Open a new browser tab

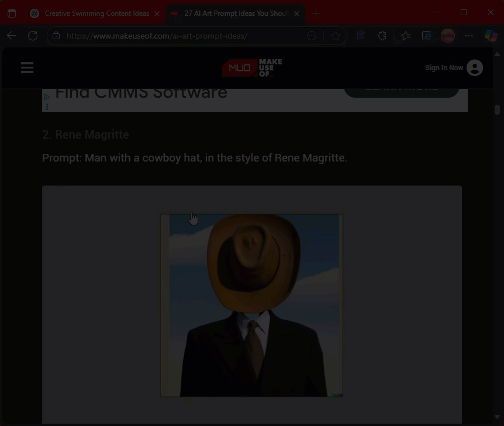pyautogui.click(x=316, y=13)
